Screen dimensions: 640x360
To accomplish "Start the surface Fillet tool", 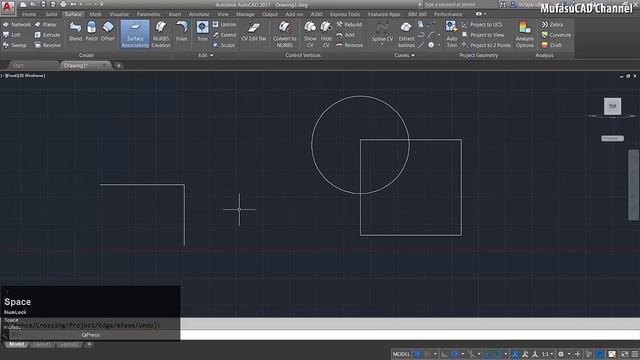I will [x=182, y=31].
